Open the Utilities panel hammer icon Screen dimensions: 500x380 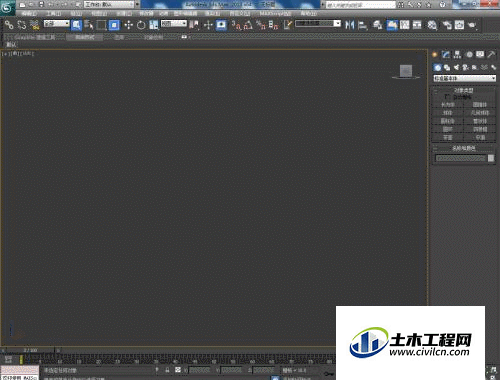[x=491, y=54]
